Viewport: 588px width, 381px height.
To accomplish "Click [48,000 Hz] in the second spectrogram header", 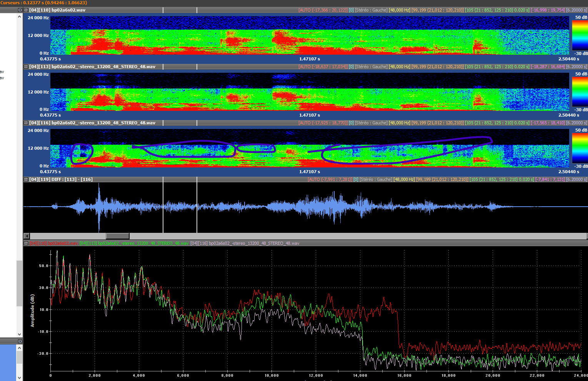I will tap(400, 67).
